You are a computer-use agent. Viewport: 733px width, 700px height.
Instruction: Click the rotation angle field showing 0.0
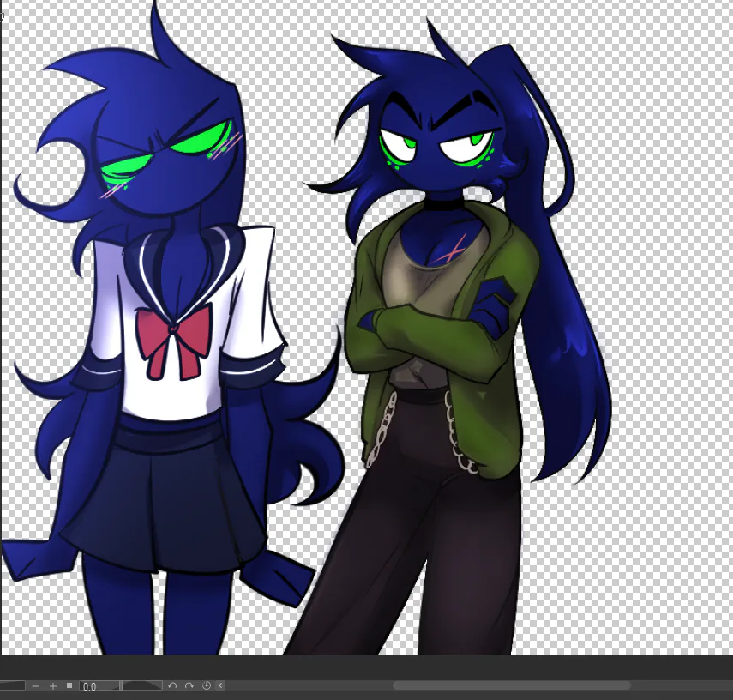[99, 686]
